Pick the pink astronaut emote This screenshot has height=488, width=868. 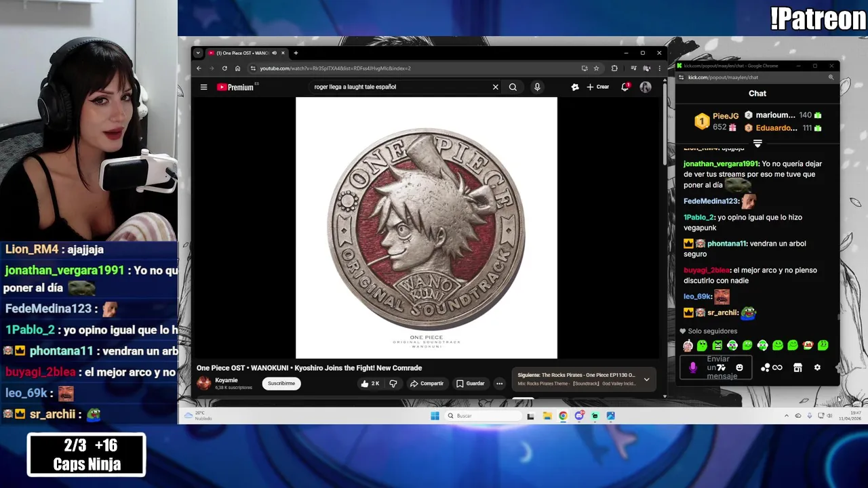click(688, 346)
